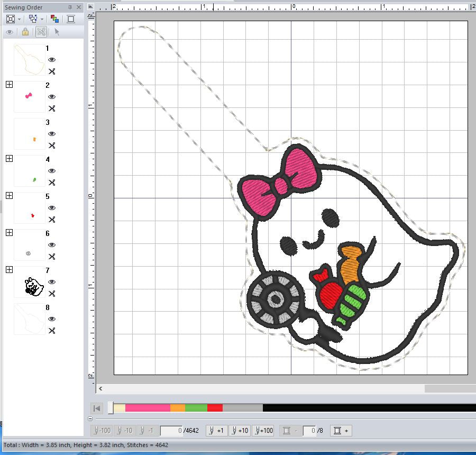
Task: Select the ghost thumbnail of item 7
Action: coord(30,282)
